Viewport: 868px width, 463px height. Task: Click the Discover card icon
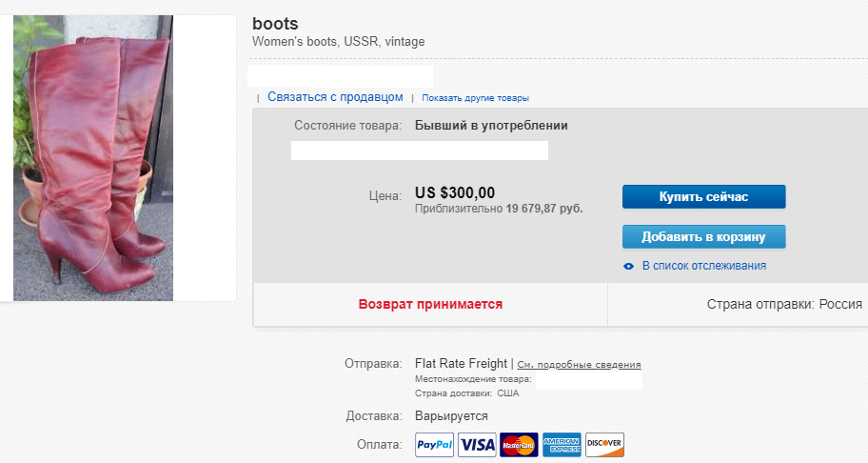pyautogui.click(x=604, y=445)
